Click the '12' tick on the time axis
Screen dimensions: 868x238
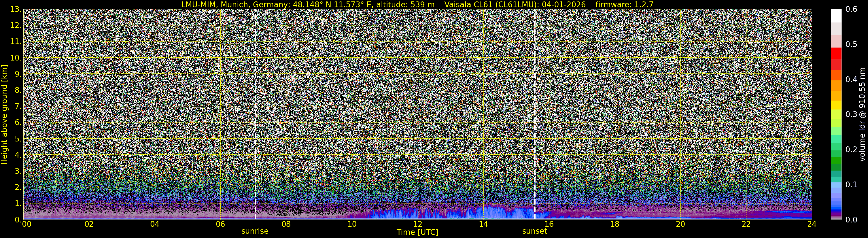tap(417, 224)
